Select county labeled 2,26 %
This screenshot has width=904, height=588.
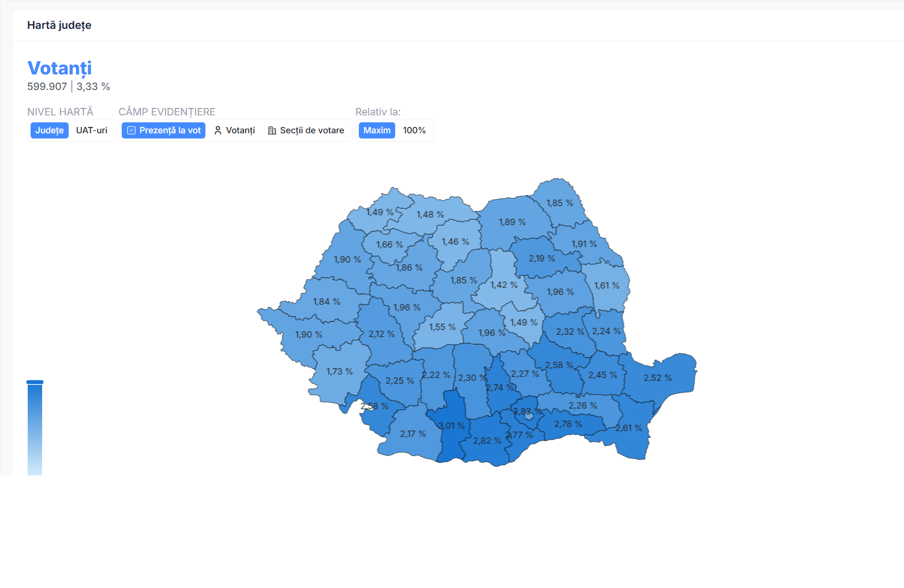[x=583, y=406]
